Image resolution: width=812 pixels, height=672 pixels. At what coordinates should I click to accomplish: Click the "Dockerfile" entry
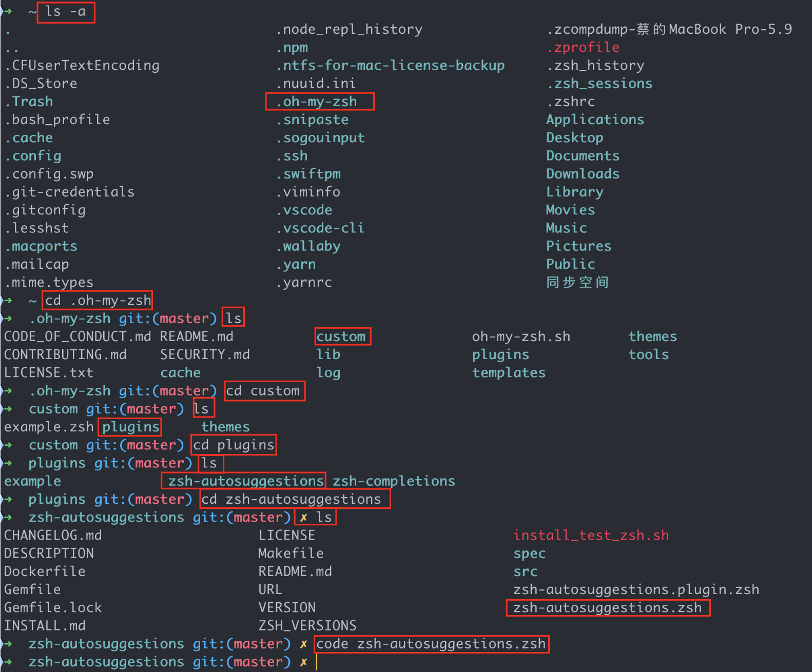pyautogui.click(x=45, y=571)
